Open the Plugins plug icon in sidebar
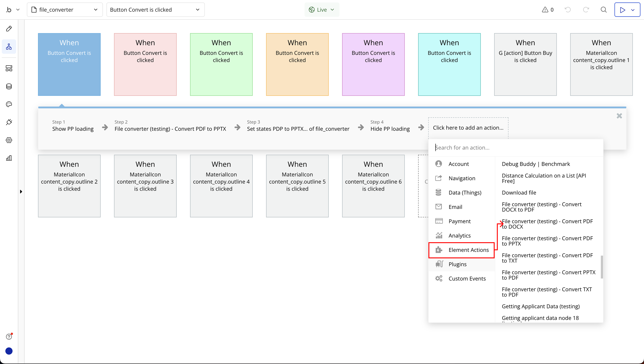This screenshot has height=364, width=644. point(9,122)
